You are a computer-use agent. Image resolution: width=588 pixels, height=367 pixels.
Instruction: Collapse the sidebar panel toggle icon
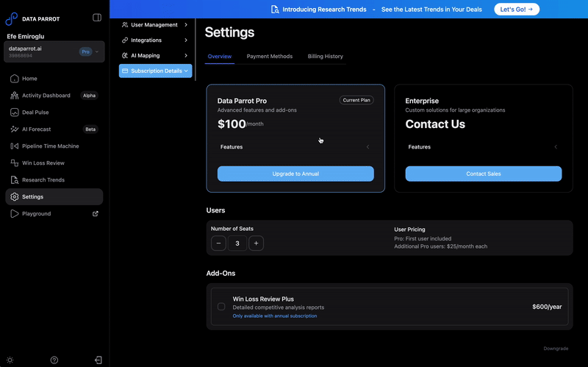click(97, 17)
